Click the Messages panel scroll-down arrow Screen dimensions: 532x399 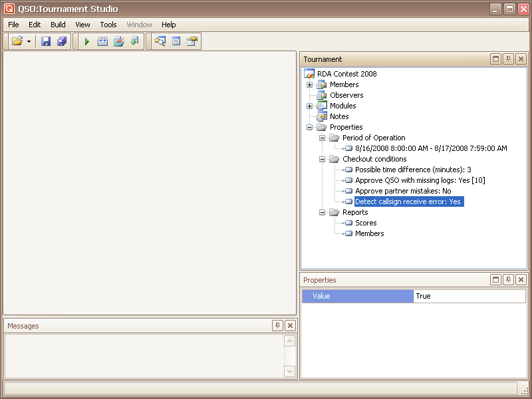[x=289, y=371]
